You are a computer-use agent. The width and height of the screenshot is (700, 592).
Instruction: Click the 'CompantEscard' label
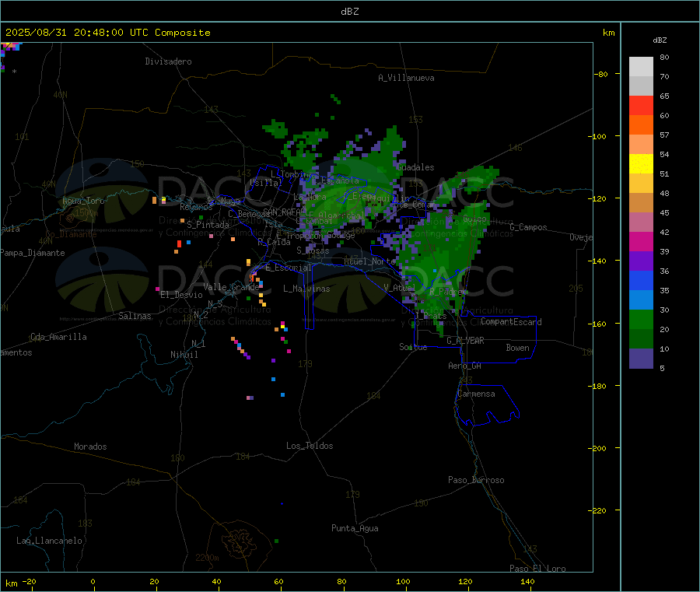pyautogui.click(x=511, y=322)
